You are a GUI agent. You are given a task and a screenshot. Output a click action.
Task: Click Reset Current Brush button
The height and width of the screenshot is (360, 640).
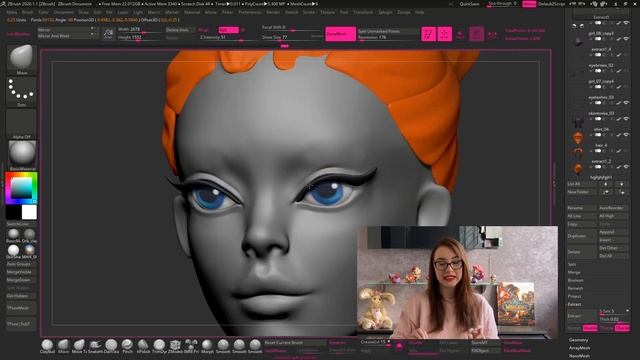295,343
